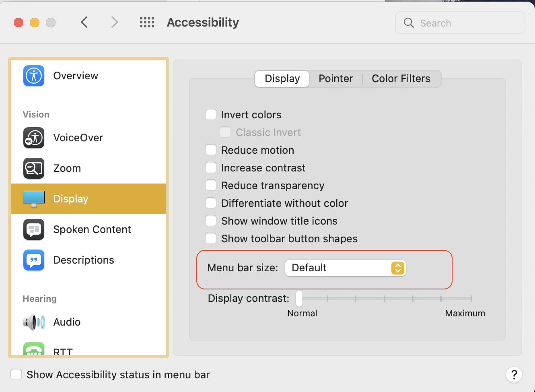Turn on Reduce motion

(211, 150)
